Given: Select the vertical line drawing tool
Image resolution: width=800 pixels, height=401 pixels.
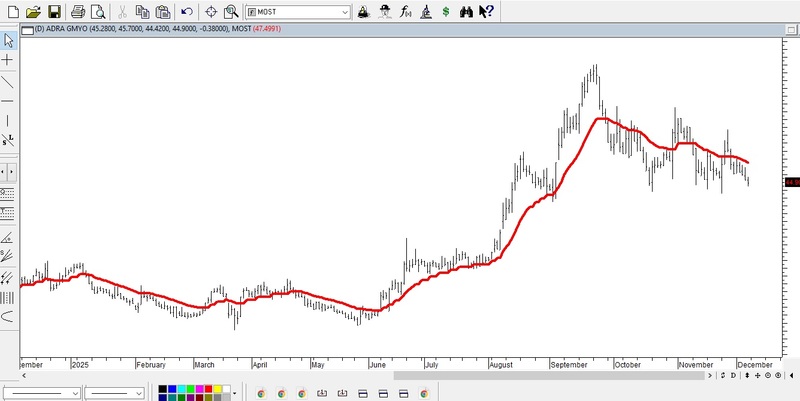Looking at the screenshot, I should point(8,120).
